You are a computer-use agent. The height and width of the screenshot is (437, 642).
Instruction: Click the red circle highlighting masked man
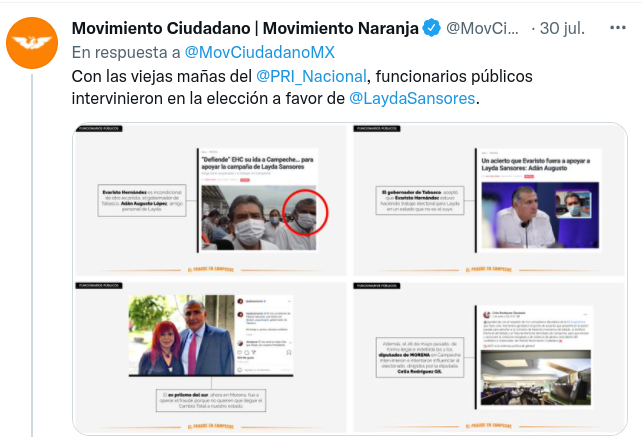click(x=305, y=213)
